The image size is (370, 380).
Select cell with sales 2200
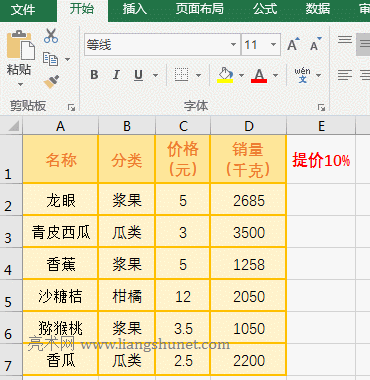(248, 360)
